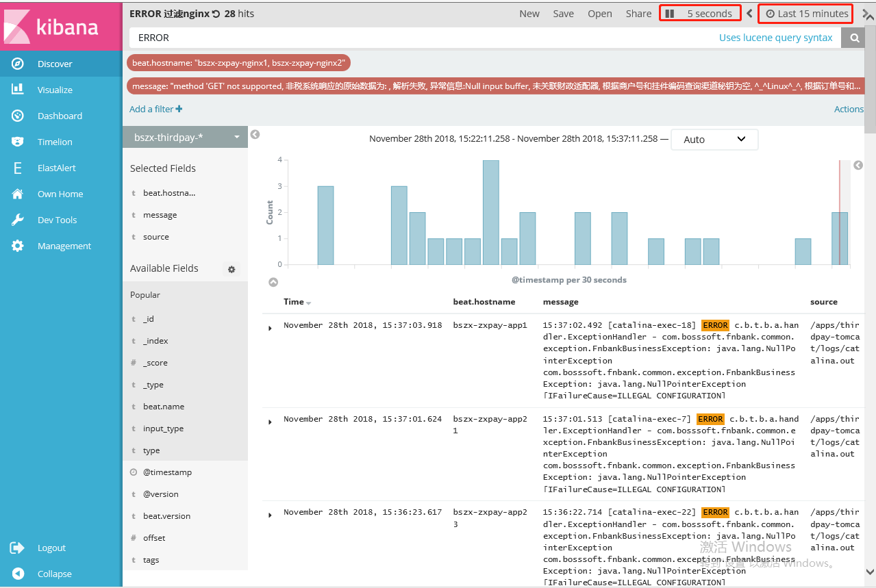The width and height of the screenshot is (876, 588).
Task: Select Visualize in the sidebar
Action: tap(55, 90)
